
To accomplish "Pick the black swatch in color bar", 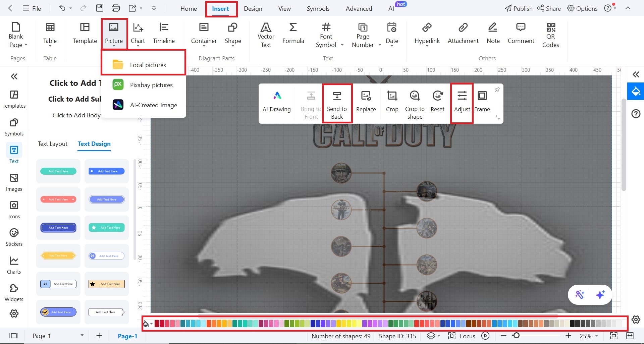I will [x=573, y=324].
